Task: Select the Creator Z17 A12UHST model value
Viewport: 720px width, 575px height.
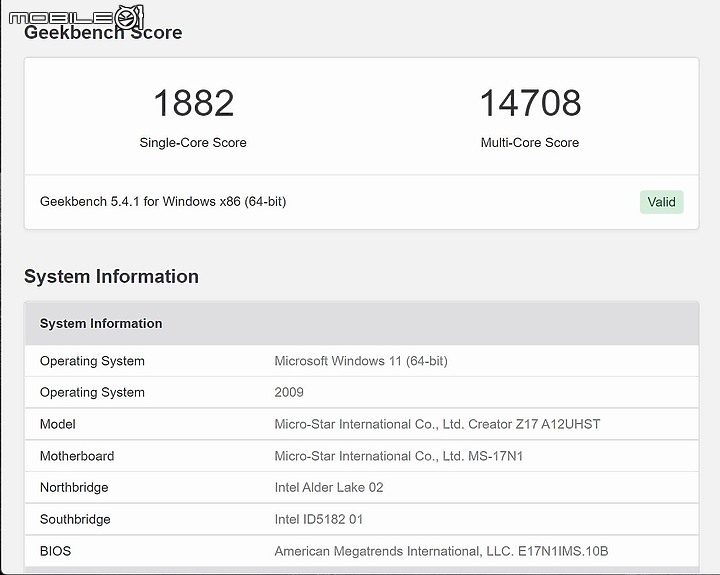Action: coord(437,424)
